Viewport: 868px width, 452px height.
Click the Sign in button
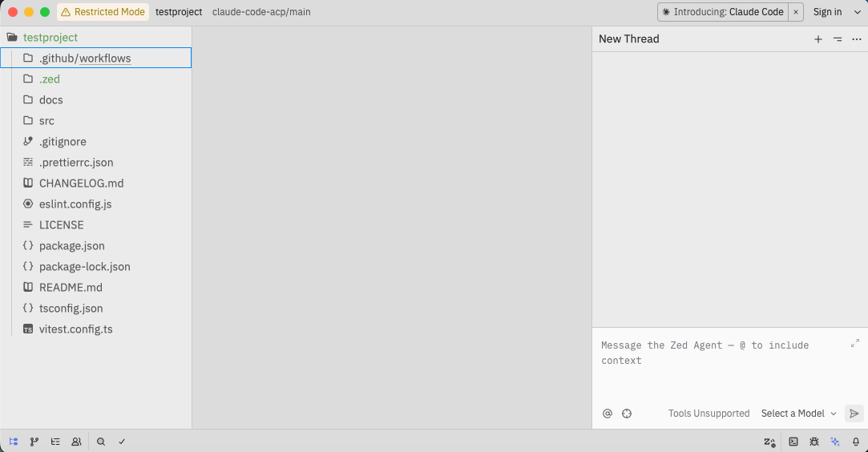827,12
